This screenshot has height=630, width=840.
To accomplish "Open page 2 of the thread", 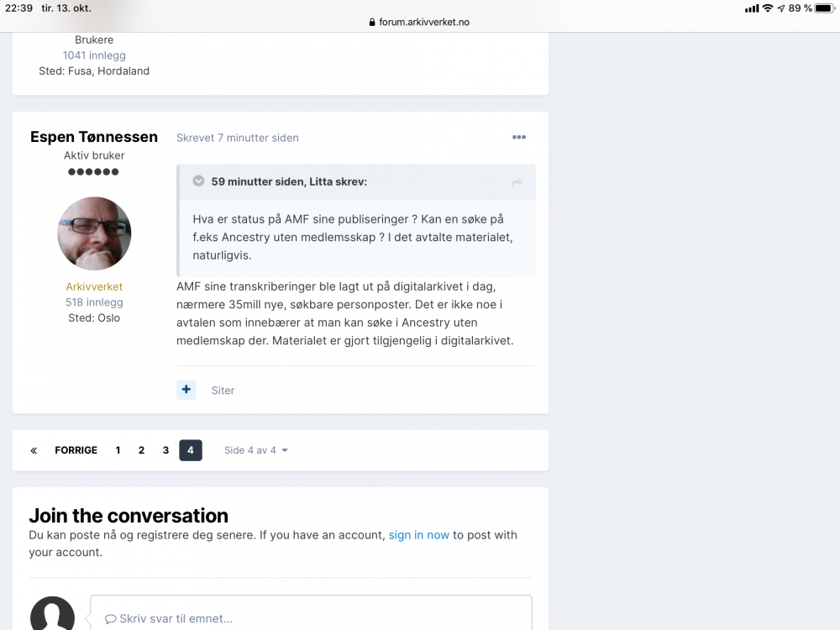I will (141, 450).
